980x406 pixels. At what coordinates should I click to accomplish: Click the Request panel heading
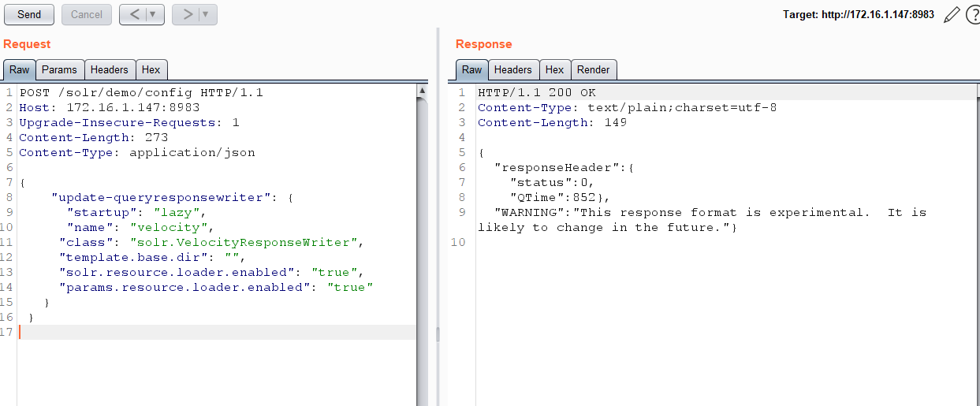pyautogui.click(x=27, y=44)
